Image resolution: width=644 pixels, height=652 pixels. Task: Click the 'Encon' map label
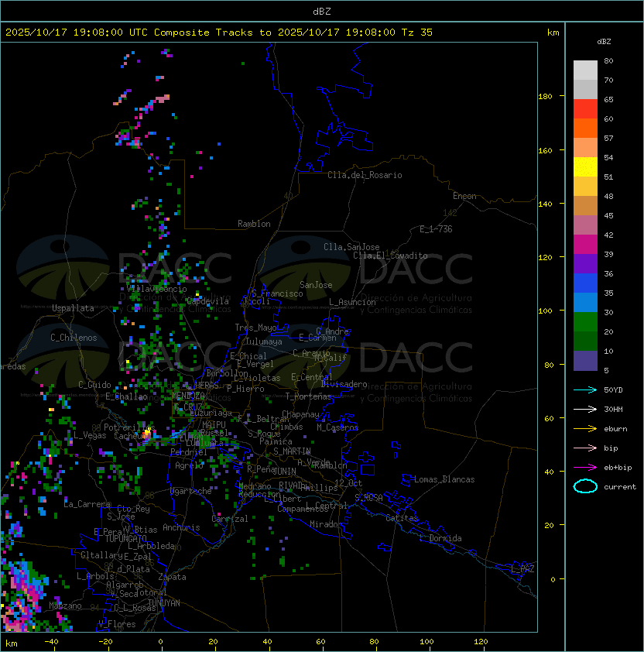coord(464,196)
